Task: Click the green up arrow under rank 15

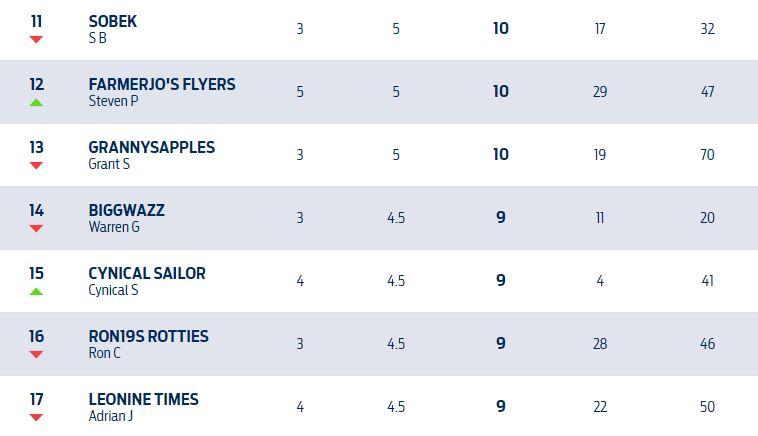Action: point(37,291)
